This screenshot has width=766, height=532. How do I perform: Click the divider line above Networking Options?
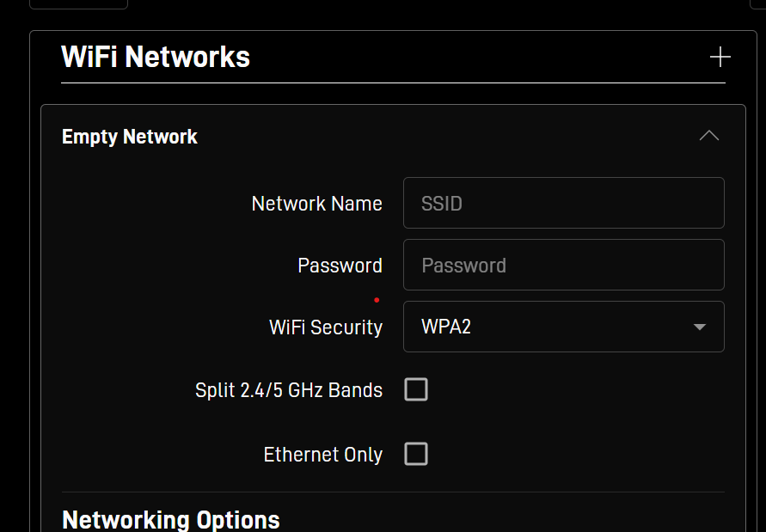[393, 492]
